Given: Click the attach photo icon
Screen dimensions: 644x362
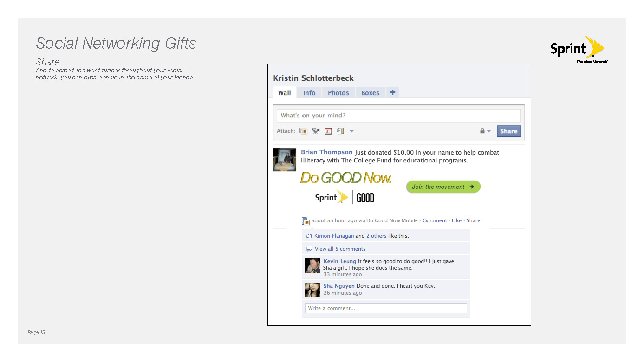Looking at the screenshot, I should coord(304,131).
